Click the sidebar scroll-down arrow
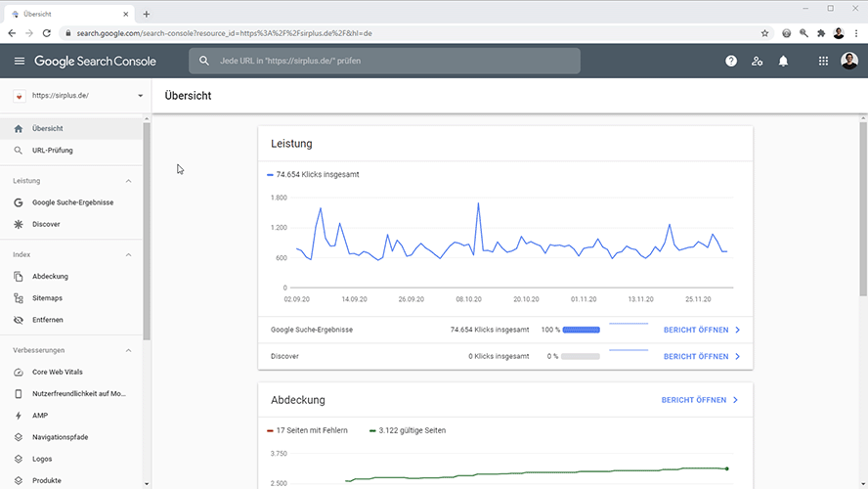This screenshot has height=489, width=868. [x=147, y=483]
